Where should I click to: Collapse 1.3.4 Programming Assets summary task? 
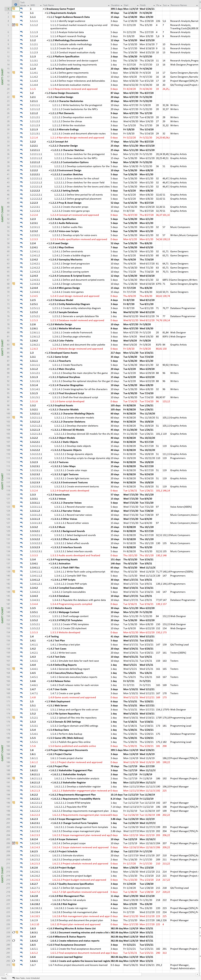47,560
